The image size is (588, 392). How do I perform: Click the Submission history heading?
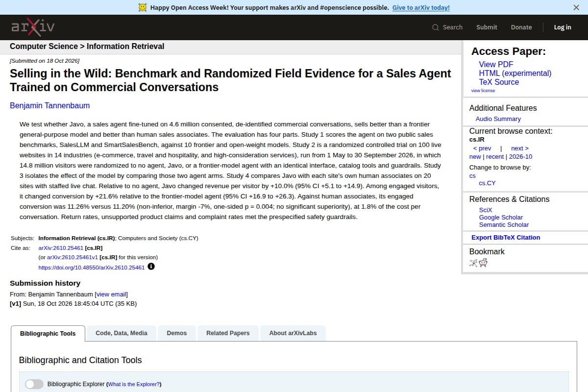pyautogui.click(x=45, y=283)
